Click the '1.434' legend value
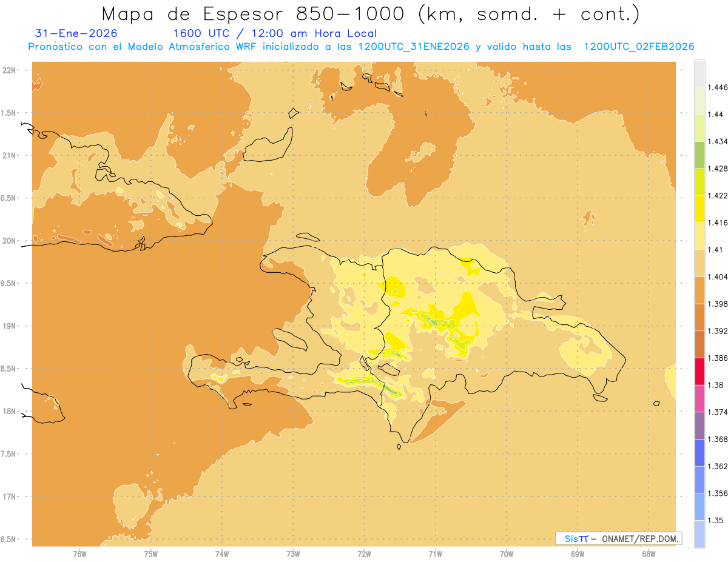728x562 pixels. (718, 141)
